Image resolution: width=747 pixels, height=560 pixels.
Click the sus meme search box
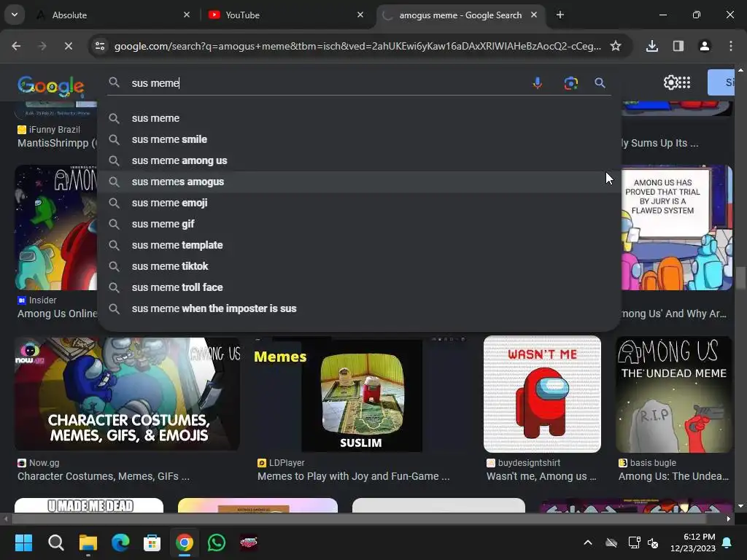point(329,83)
